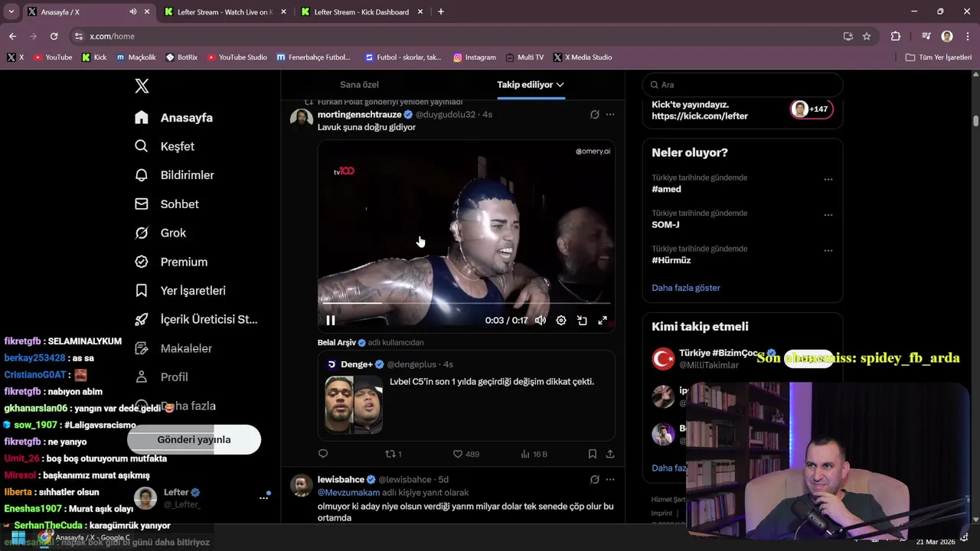Repost the mortingenschtrauze post
The width and height of the screenshot is (980, 551).
tap(393, 454)
